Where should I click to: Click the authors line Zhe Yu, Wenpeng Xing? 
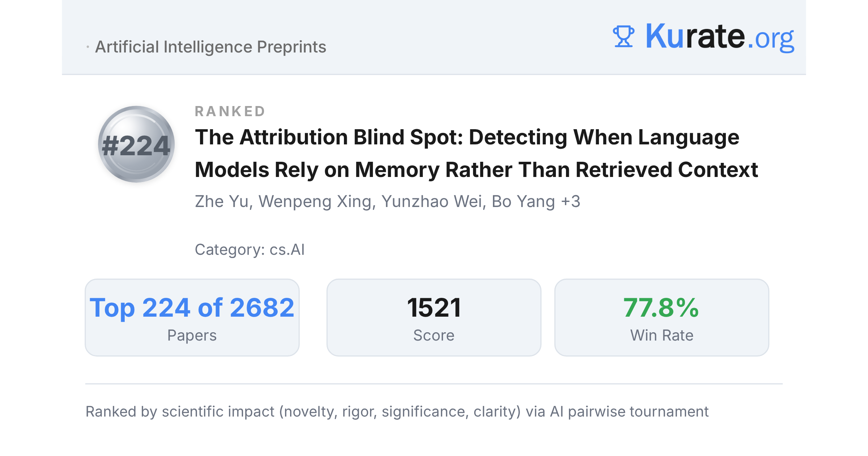[x=387, y=202]
